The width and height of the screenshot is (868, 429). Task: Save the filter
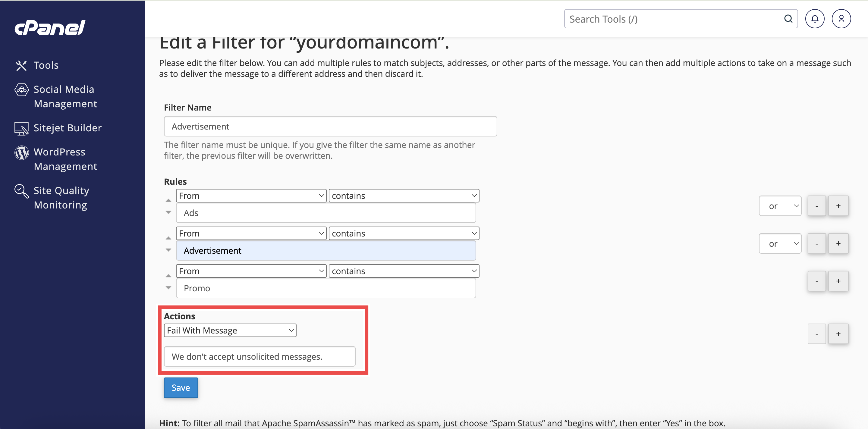pyautogui.click(x=181, y=388)
